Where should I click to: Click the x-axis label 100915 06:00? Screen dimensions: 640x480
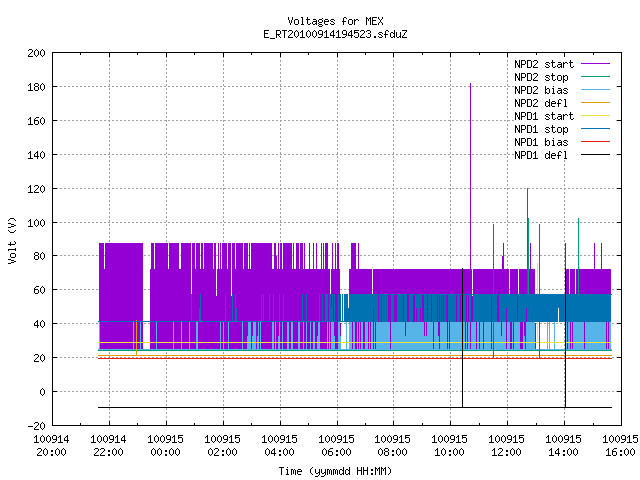(336, 446)
